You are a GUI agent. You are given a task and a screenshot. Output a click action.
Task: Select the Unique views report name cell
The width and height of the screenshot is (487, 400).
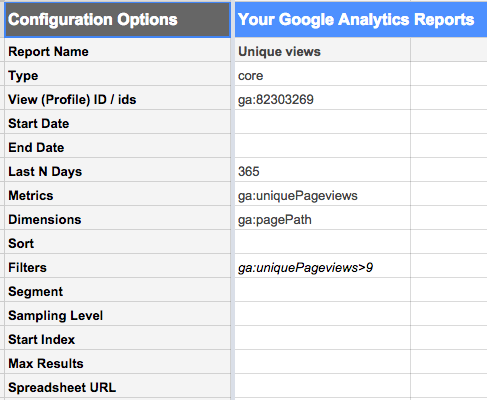point(322,50)
